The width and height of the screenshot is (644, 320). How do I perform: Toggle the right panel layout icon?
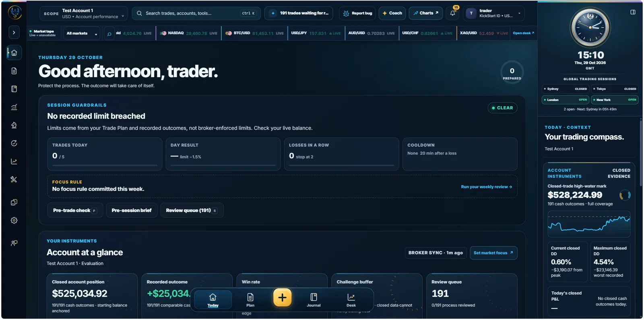pos(633,12)
